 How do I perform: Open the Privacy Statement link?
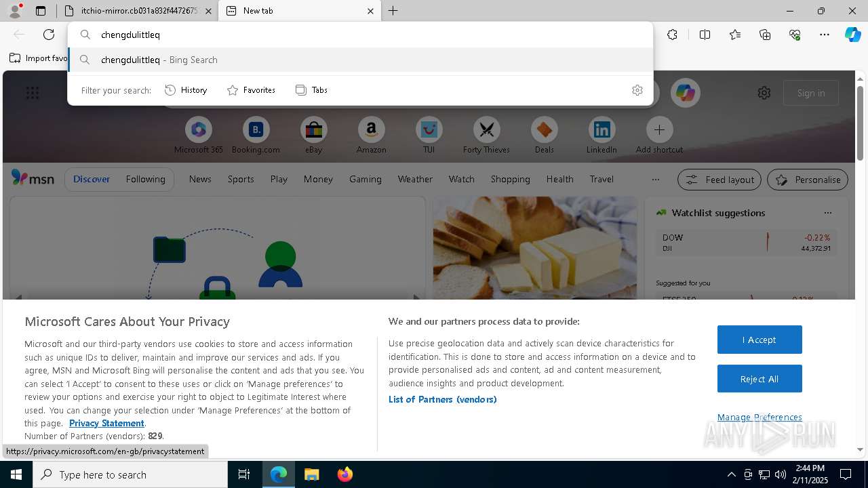[106, 423]
